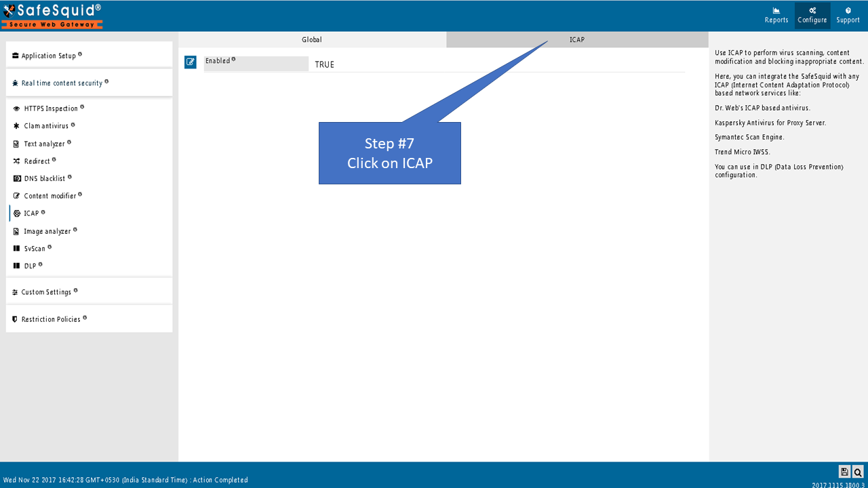Switch to the Global tab
The image size is (868, 488).
[312, 40]
